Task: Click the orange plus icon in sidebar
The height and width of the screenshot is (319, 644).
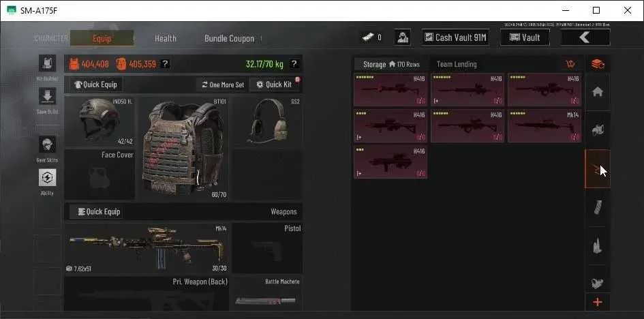Action: (598, 303)
